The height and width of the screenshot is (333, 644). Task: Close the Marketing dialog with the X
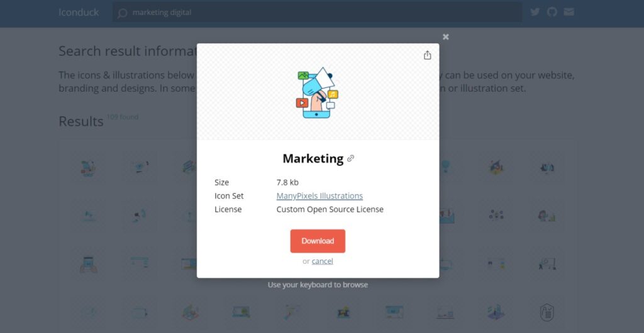pos(446,37)
